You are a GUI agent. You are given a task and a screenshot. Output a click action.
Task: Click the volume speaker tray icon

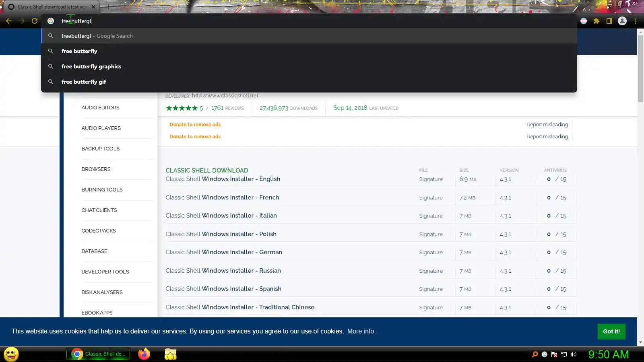coord(574,354)
